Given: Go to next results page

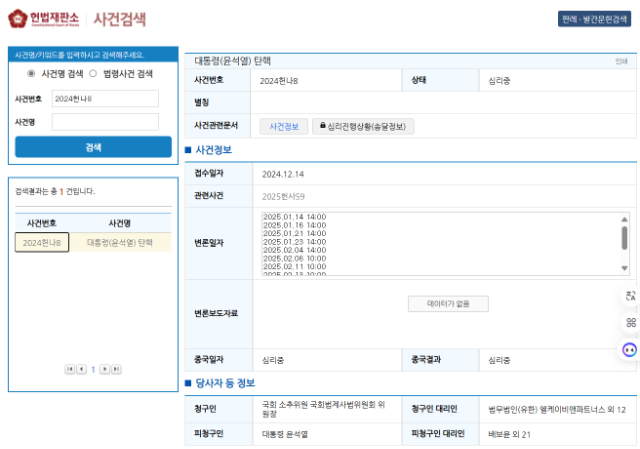Looking at the screenshot, I should click(105, 369).
